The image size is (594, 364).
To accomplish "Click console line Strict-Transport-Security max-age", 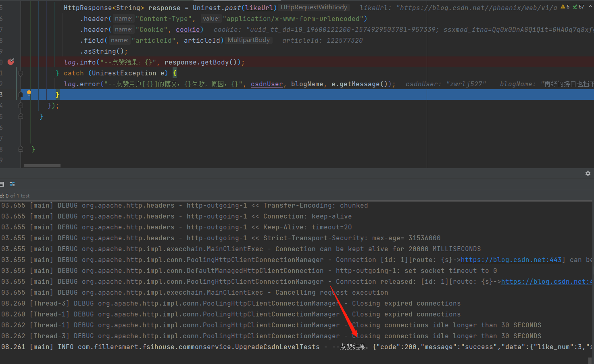I will (221, 238).
